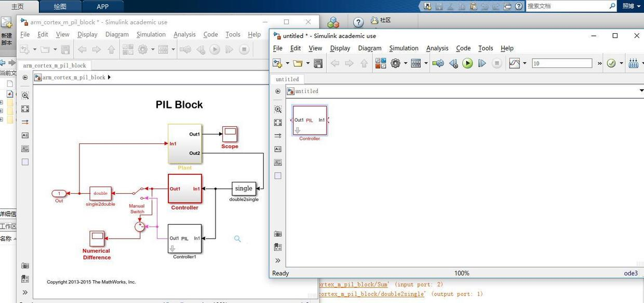Image resolution: width=644 pixels, height=303 pixels.
Task: Click Update Diagram icon in untitled window
Action: [438, 63]
